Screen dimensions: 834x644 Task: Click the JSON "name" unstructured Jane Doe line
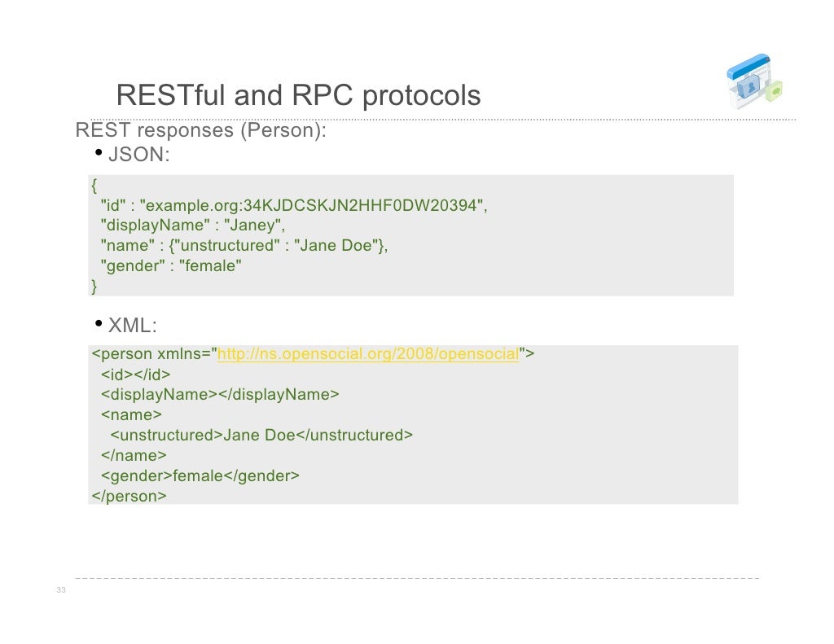coord(244,246)
